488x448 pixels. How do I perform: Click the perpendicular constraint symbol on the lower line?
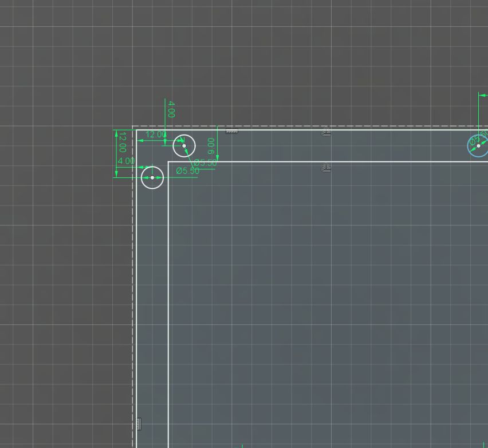click(326, 166)
